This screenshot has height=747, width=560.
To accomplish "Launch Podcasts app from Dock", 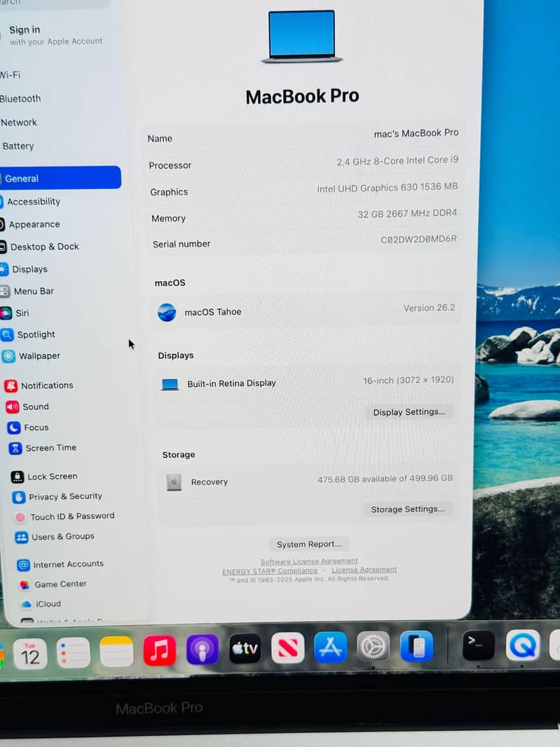I will point(202,650).
